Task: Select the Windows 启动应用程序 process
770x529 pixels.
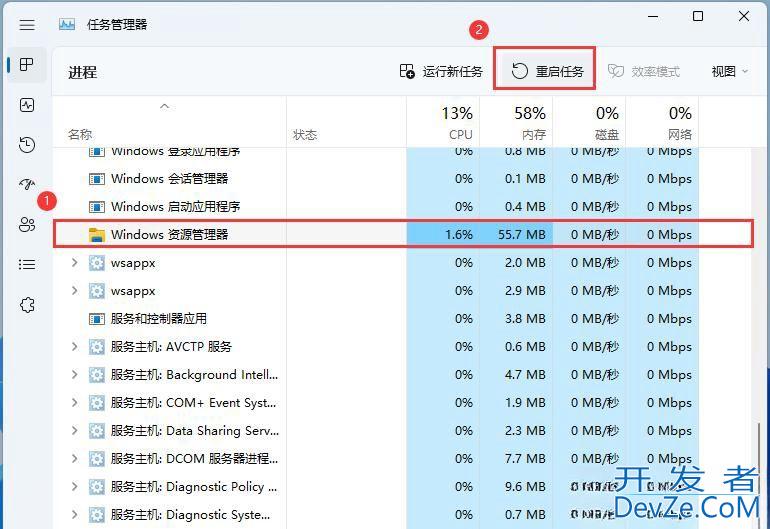Action: [175, 206]
